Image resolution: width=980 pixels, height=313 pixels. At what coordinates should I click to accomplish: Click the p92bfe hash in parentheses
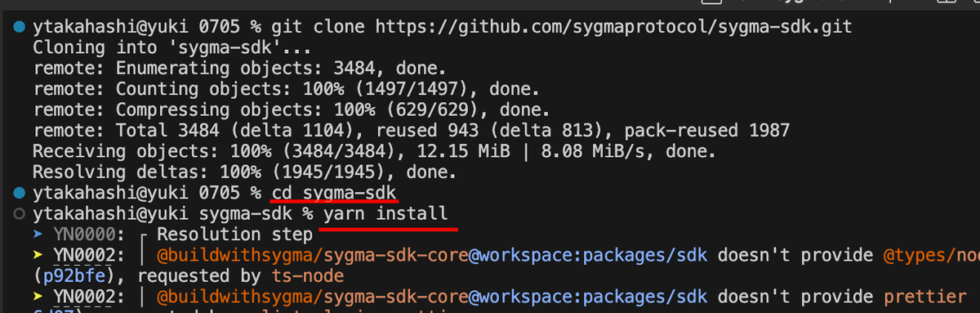(79, 276)
